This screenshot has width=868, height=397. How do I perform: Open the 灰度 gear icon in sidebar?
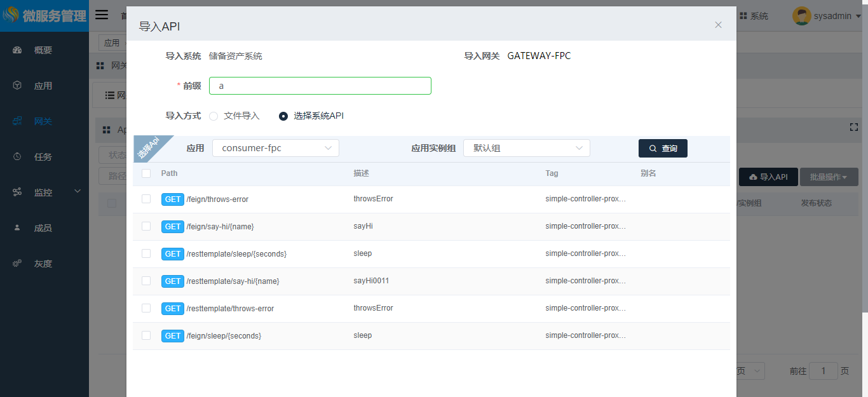click(x=17, y=264)
